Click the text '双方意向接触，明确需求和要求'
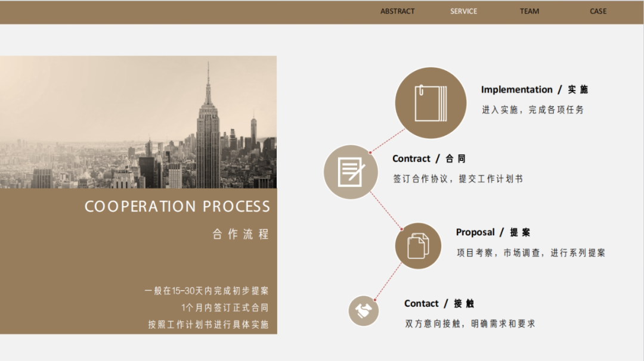The image size is (644, 361). click(470, 323)
